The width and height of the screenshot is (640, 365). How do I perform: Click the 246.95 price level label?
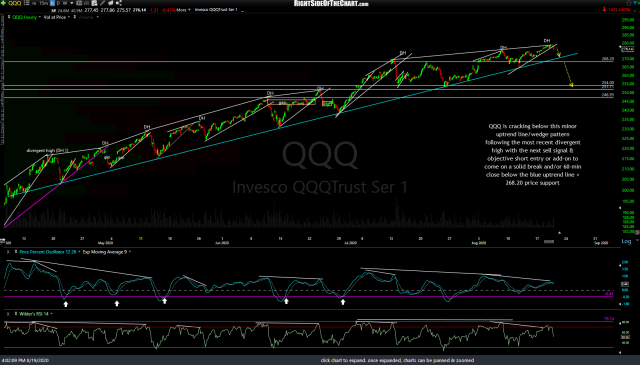(x=607, y=95)
